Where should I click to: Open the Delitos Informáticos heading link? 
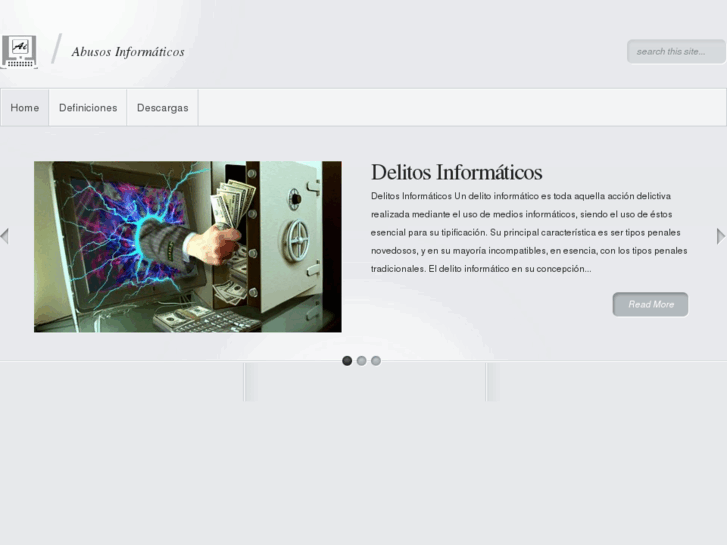(x=457, y=172)
